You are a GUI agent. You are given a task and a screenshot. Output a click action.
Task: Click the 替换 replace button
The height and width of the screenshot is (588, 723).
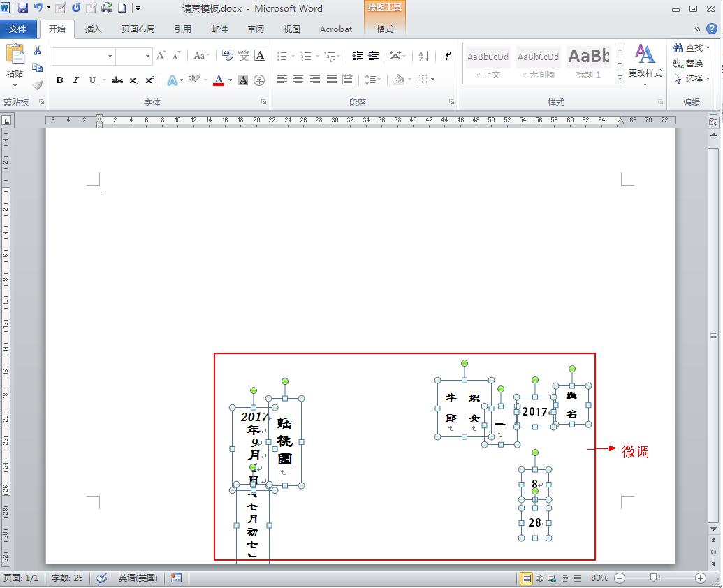point(688,64)
